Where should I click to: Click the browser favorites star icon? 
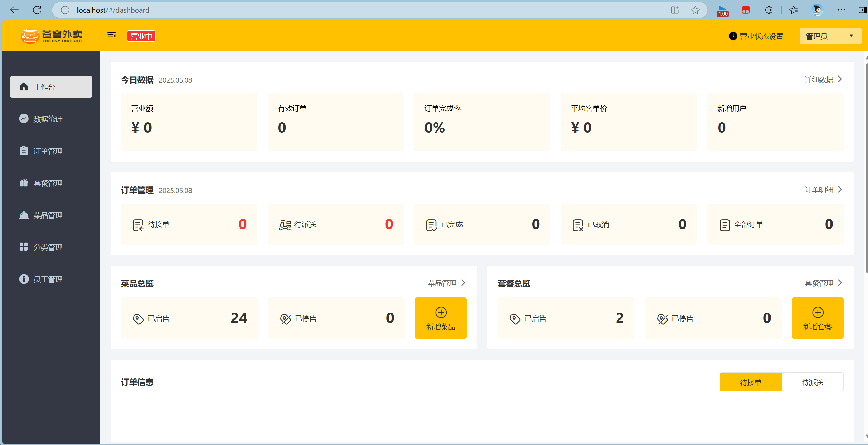point(695,10)
